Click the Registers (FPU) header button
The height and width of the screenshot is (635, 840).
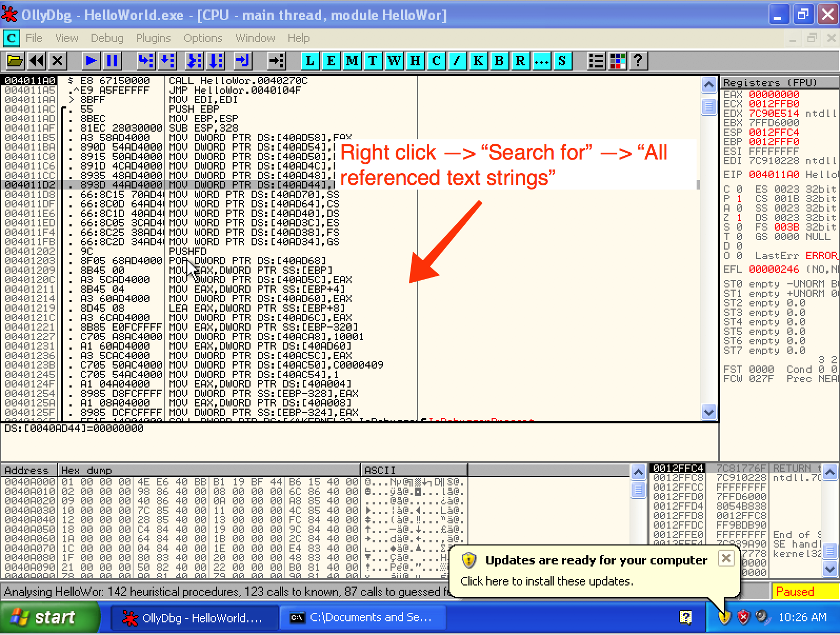[780, 82]
